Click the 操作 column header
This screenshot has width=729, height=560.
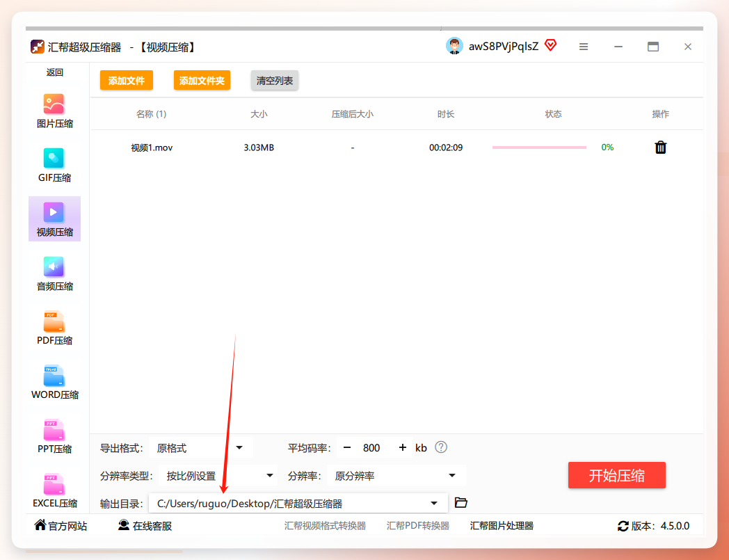[660, 114]
